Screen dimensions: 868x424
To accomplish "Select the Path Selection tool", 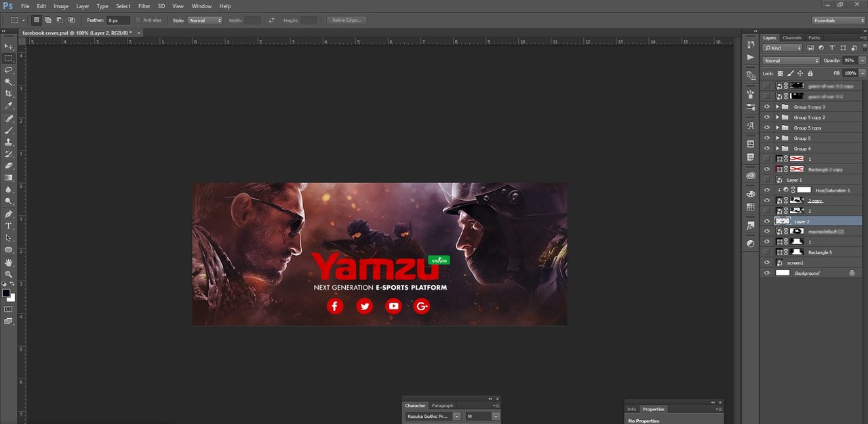I will 9,238.
